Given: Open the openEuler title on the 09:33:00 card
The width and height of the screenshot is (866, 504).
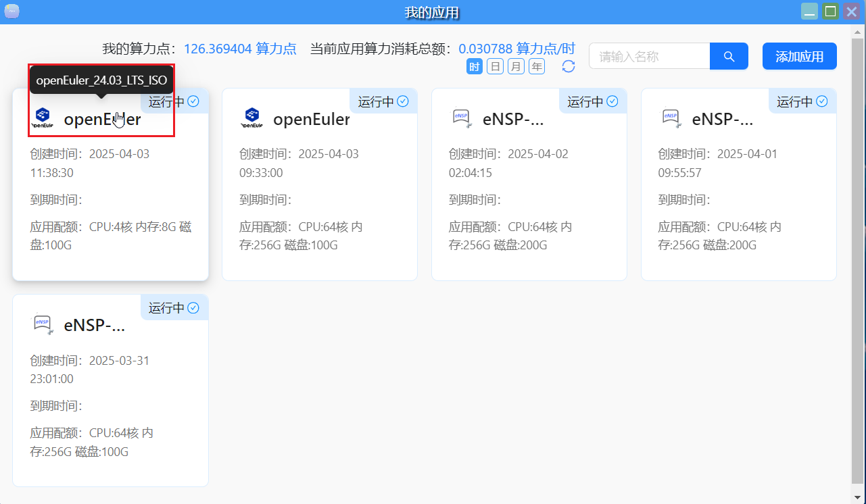Looking at the screenshot, I should 312,120.
